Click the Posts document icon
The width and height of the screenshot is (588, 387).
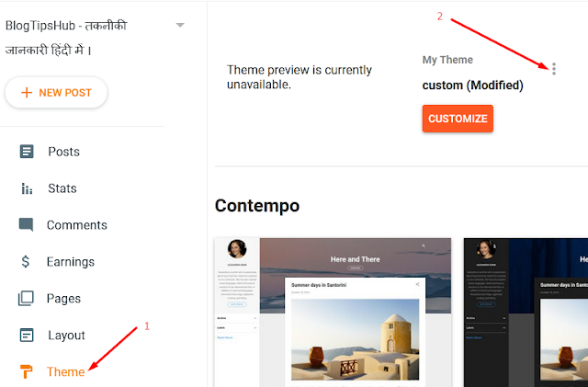click(27, 152)
